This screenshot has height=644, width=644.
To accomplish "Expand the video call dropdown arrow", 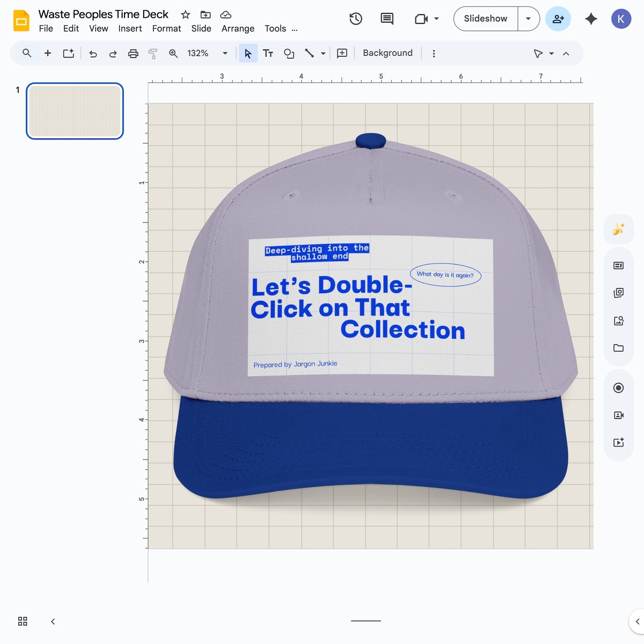I will 436,19.
